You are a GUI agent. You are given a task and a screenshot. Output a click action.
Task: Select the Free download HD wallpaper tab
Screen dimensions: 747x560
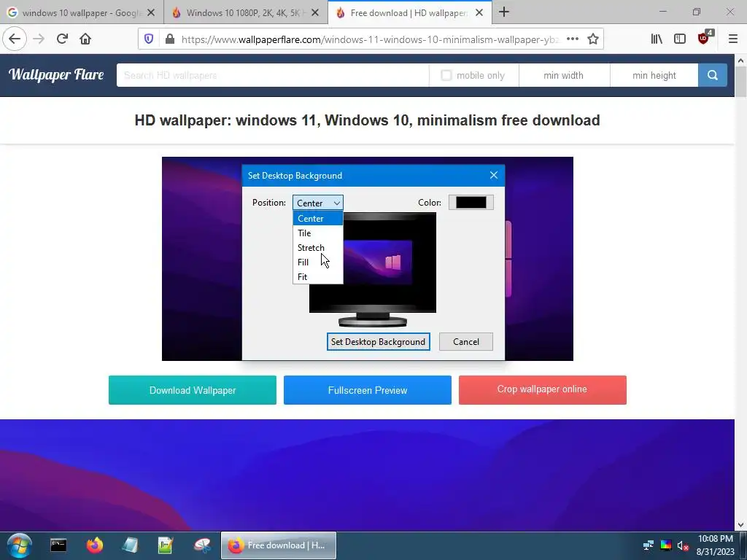pos(410,12)
